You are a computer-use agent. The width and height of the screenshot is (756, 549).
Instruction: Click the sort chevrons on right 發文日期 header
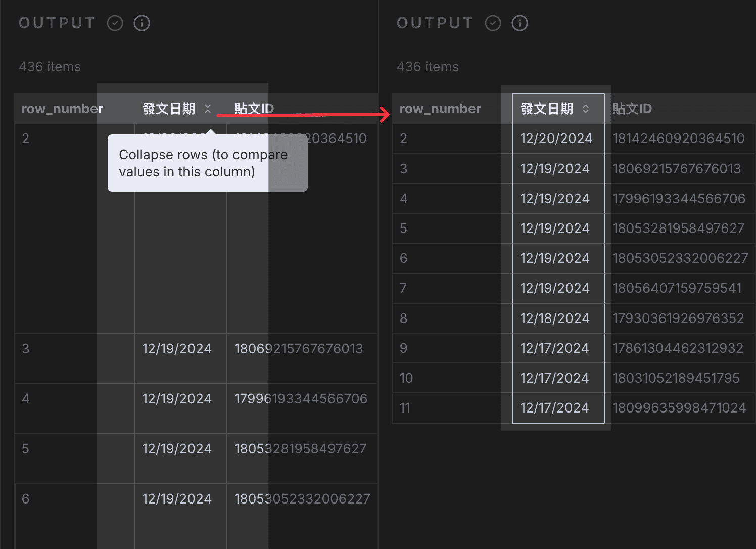coord(586,108)
